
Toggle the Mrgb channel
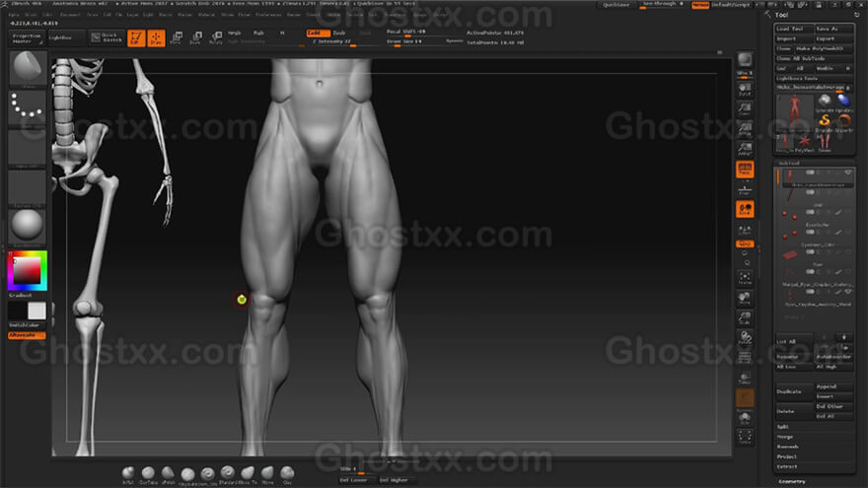click(235, 34)
